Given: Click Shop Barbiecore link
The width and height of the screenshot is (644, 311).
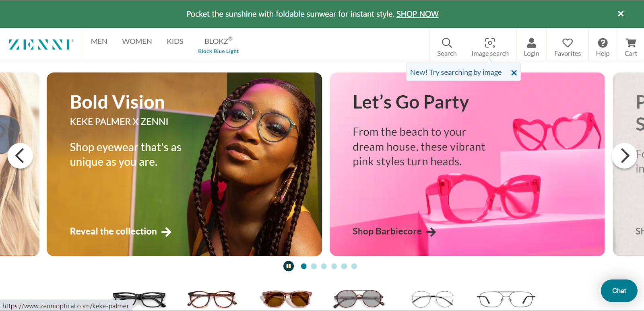Looking at the screenshot, I should pos(387,231).
